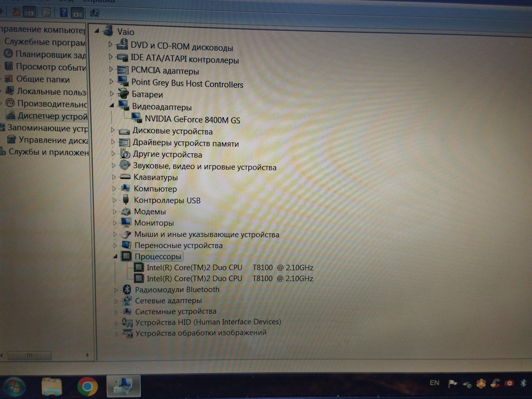
Task: Expand Дисковые устройства
Action: [x=112, y=130]
